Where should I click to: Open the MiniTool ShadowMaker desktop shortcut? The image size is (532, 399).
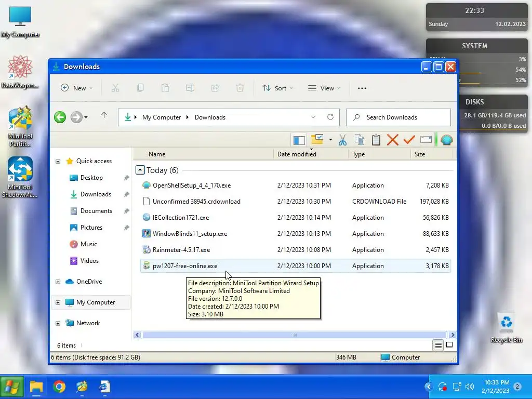pos(20,177)
